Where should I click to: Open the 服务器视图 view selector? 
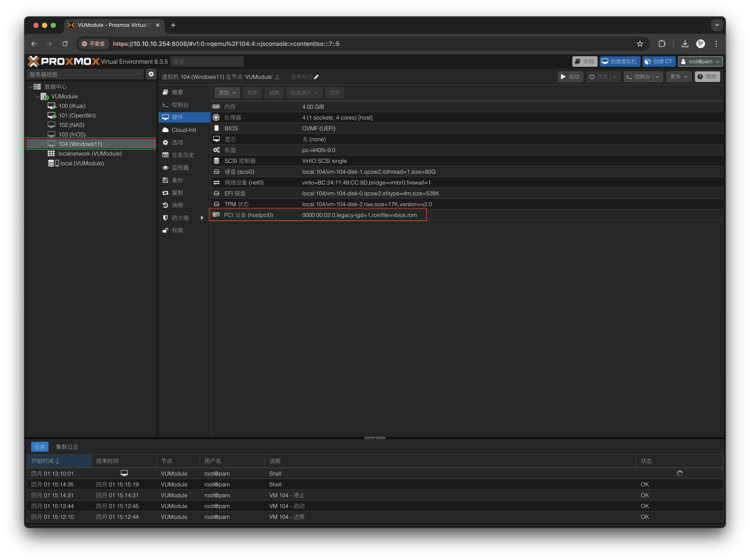pos(85,74)
